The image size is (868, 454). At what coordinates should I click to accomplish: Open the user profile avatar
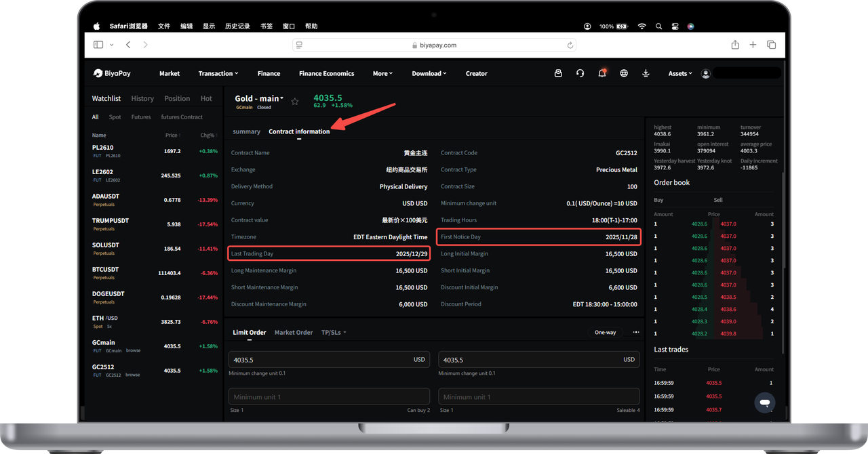[x=706, y=73]
